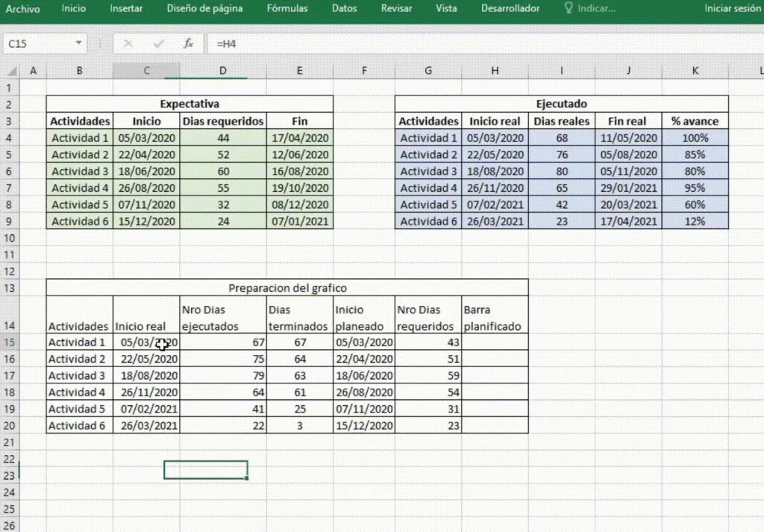Viewport: 764px width, 532px height.
Task: Open the Archivo tab
Action: [22, 9]
